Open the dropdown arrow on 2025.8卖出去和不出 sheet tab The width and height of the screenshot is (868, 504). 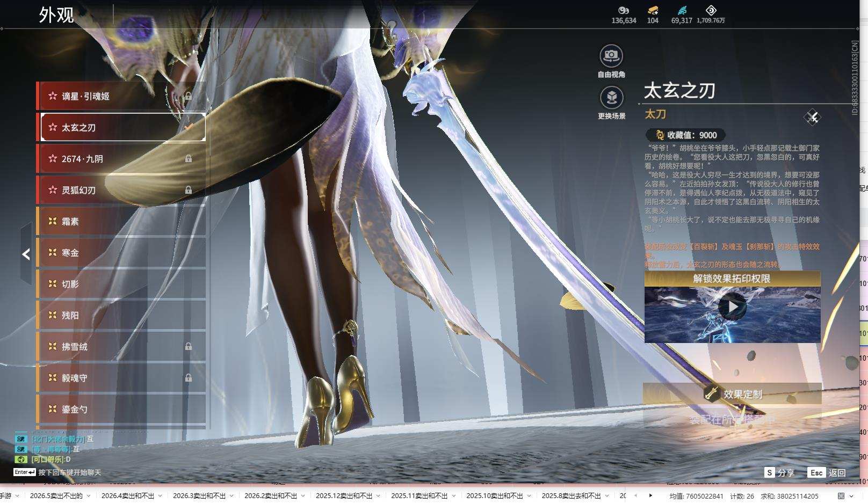click(x=607, y=496)
